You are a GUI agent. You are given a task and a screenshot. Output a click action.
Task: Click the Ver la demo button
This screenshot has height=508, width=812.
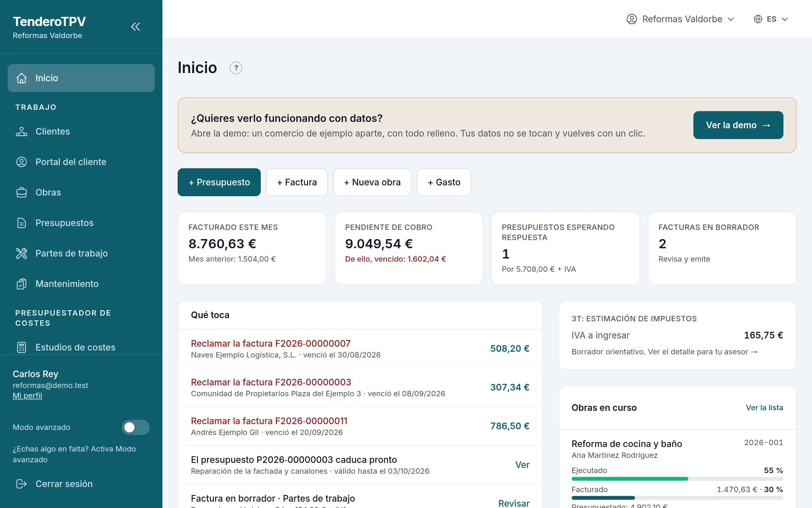point(738,125)
